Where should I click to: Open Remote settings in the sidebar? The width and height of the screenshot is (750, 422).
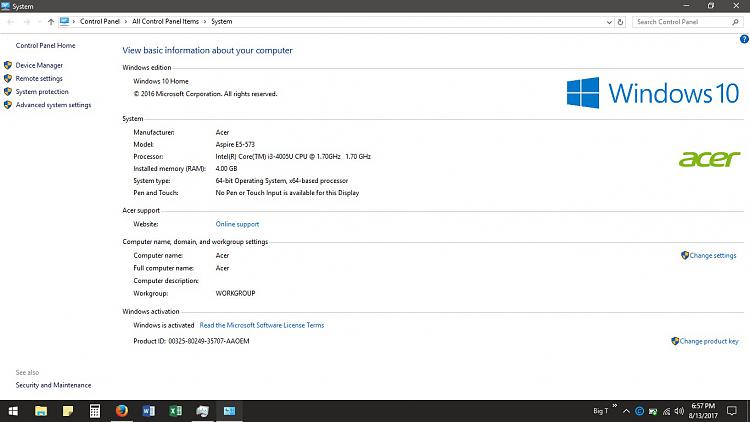pyautogui.click(x=39, y=78)
